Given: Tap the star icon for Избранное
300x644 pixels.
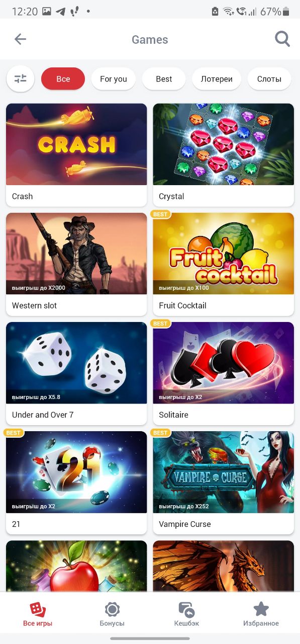Looking at the screenshot, I should coord(261,609).
